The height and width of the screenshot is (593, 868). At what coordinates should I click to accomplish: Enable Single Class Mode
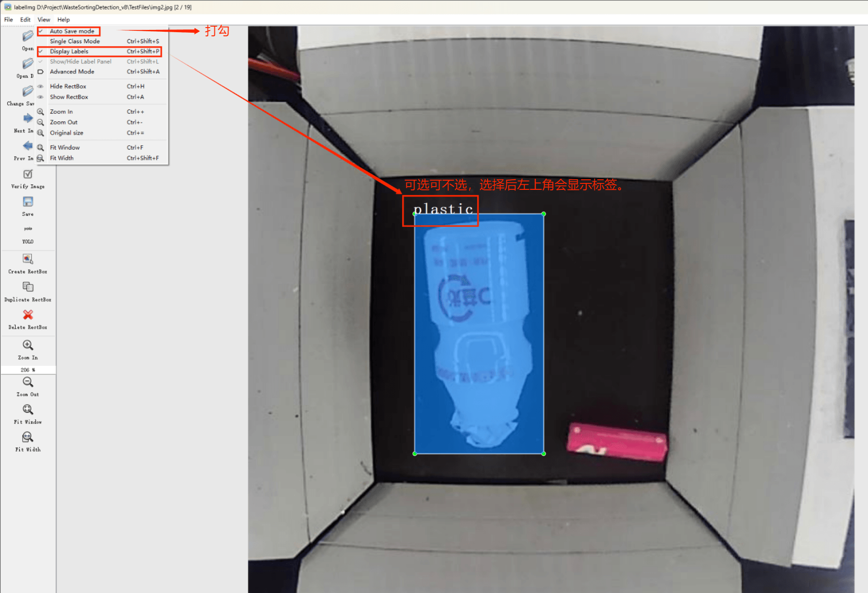[x=103, y=41]
